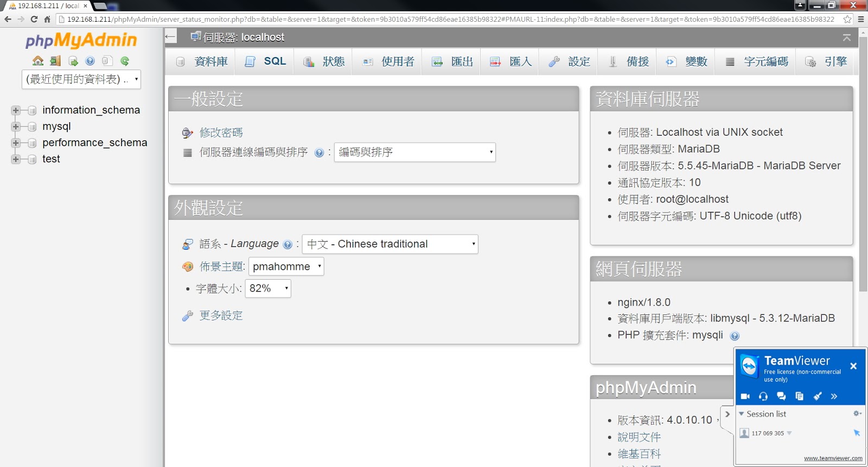The image size is (868, 467).
Task: Go back using browser back arrow
Action: point(8,19)
